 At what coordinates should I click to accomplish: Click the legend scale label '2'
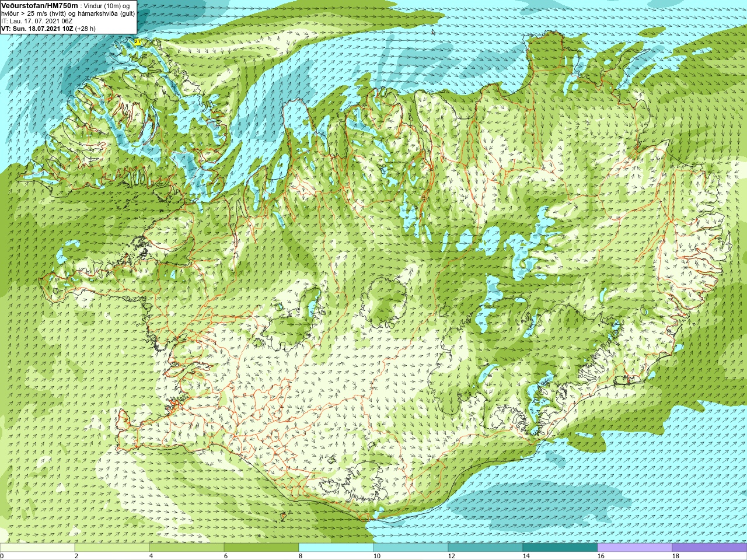[x=76, y=556]
